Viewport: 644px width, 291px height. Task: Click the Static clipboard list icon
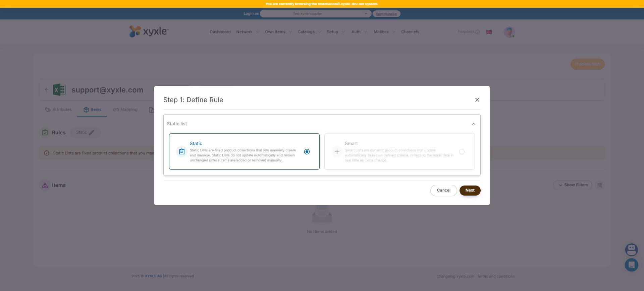point(181,152)
